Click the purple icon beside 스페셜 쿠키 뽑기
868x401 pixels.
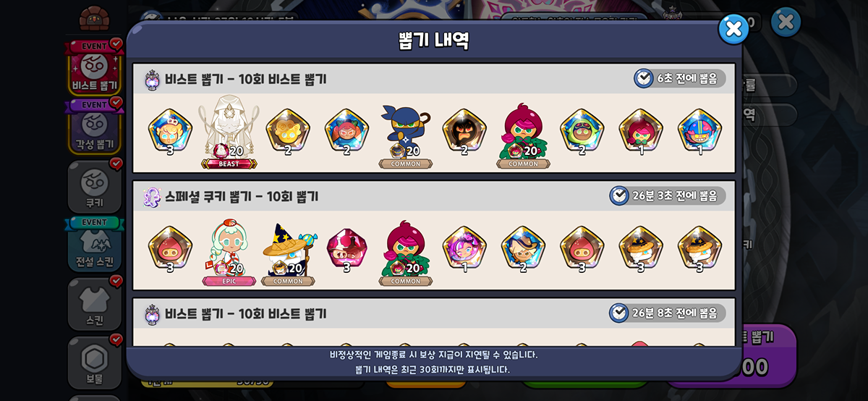(x=152, y=196)
